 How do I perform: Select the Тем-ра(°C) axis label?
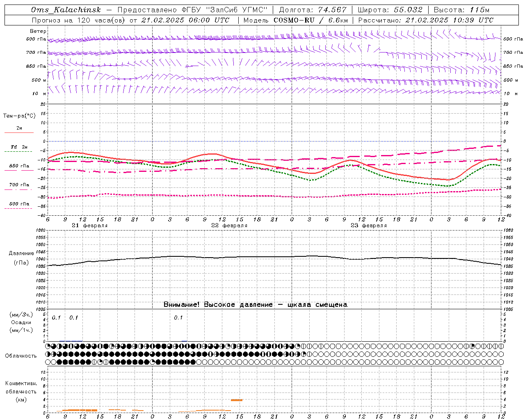(19, 116)
